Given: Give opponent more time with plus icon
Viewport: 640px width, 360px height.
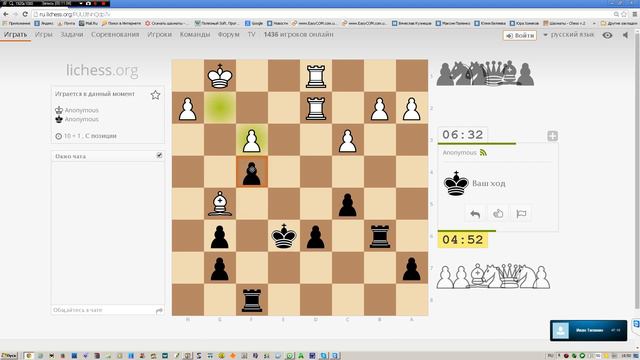Looking at the screenshot, I should point(552,136).
